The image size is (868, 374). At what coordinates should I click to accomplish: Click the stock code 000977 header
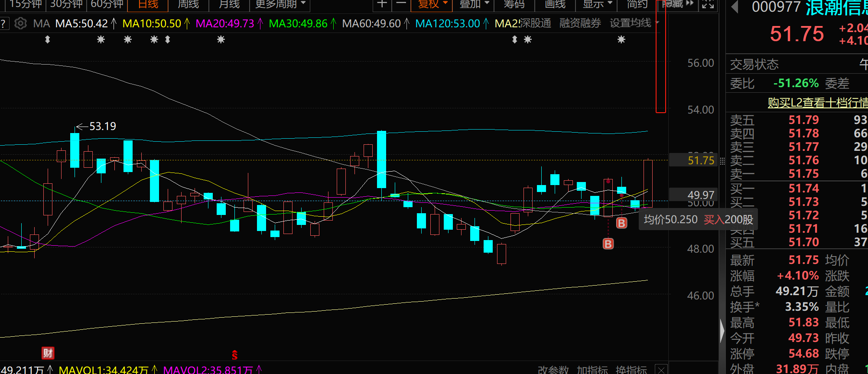pyautogui.click(x=776, y=7)
